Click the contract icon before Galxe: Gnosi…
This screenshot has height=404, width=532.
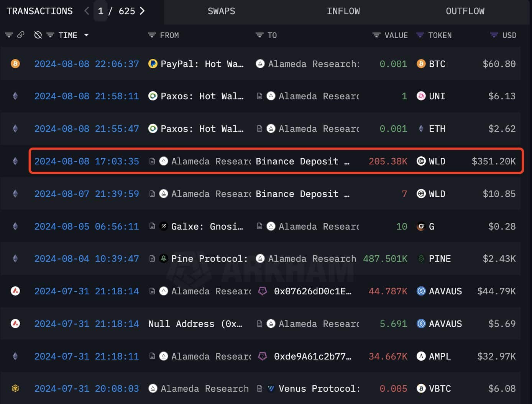(152, 226)
